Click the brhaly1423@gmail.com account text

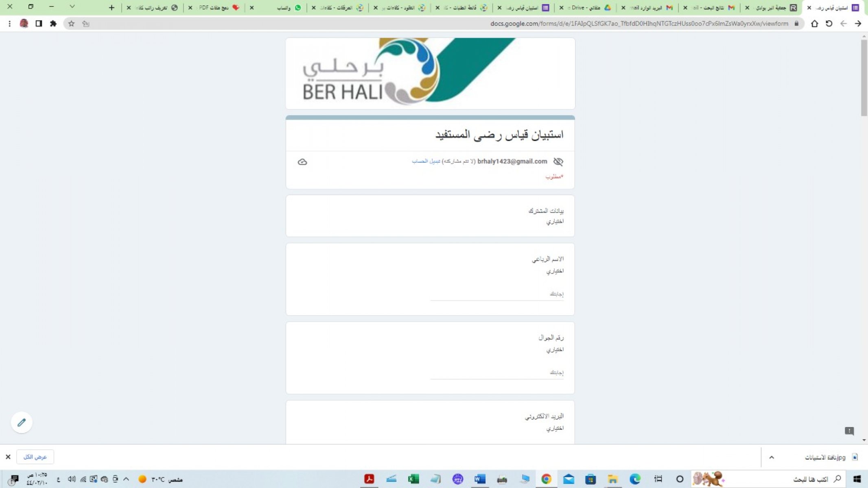[x=512, y=161]
